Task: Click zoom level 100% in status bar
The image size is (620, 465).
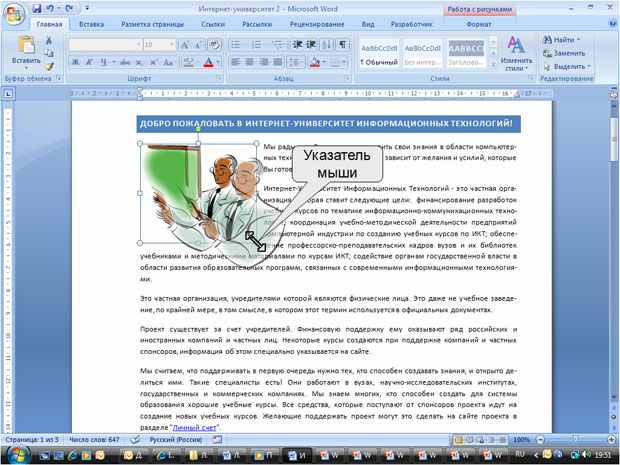Action: (x=521, y=440)
